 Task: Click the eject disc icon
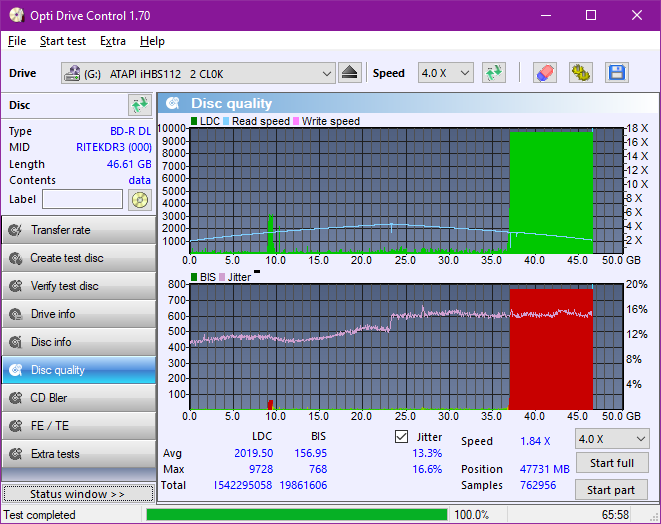349,73
